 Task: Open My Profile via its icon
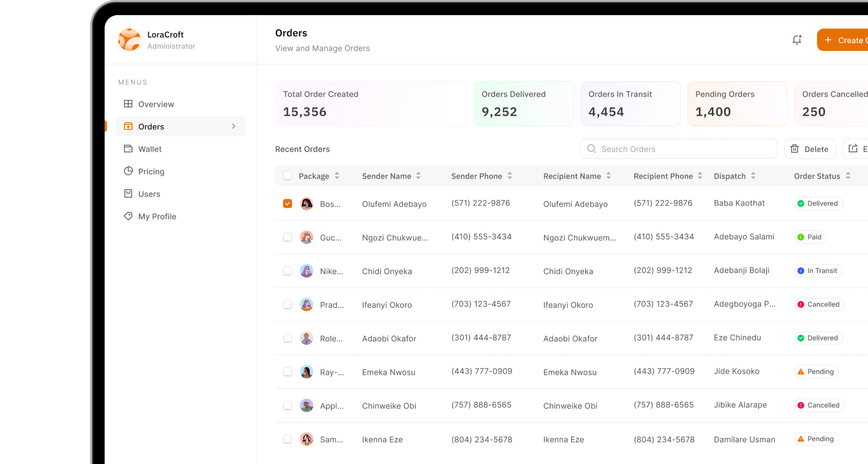click(129, 216)
